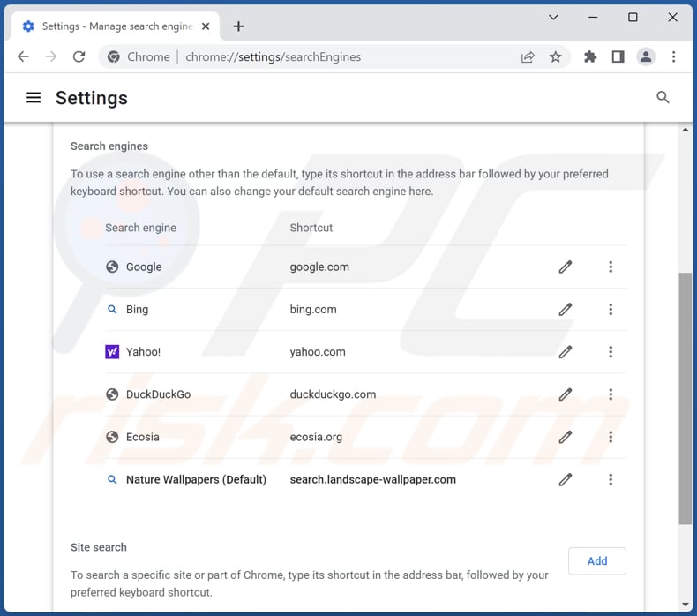Open more actions for Yahoo! row
Viewport: 697px width, 616px height.
(611, 352)
